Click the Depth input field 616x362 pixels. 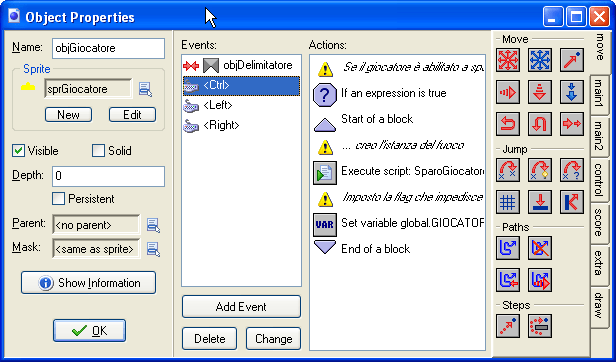point(108,176)
